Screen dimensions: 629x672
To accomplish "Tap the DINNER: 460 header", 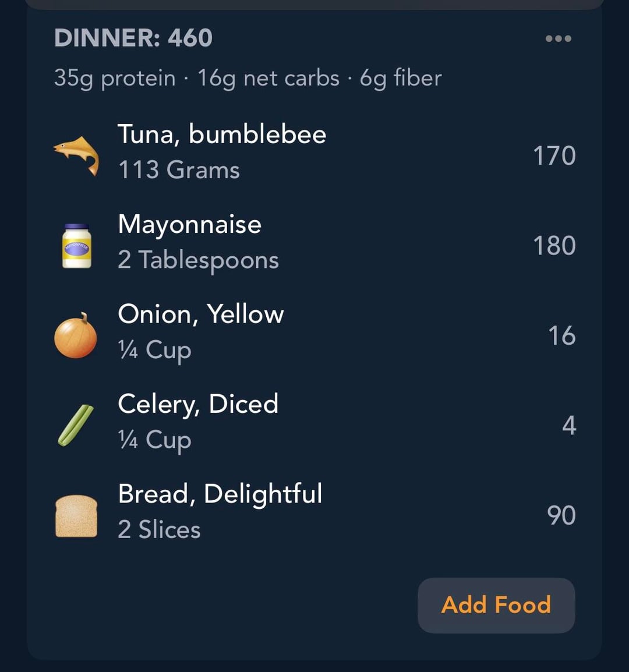I will click(x=133, y=38).
